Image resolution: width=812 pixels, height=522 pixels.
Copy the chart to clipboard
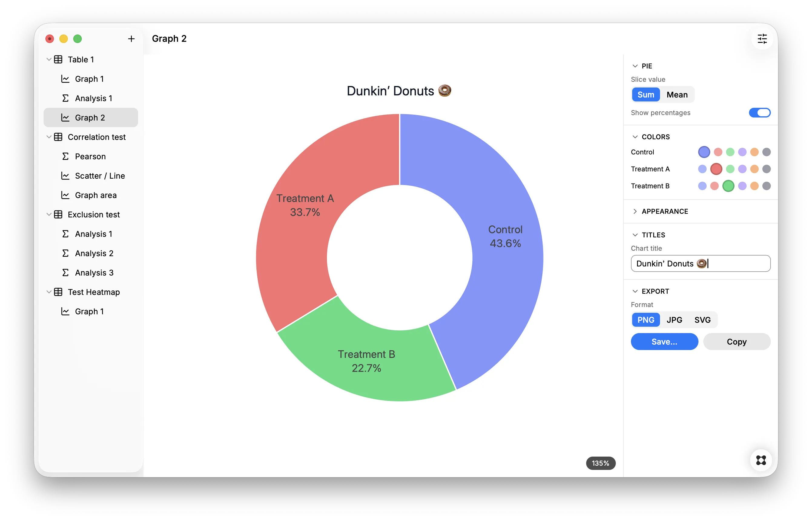736,342
